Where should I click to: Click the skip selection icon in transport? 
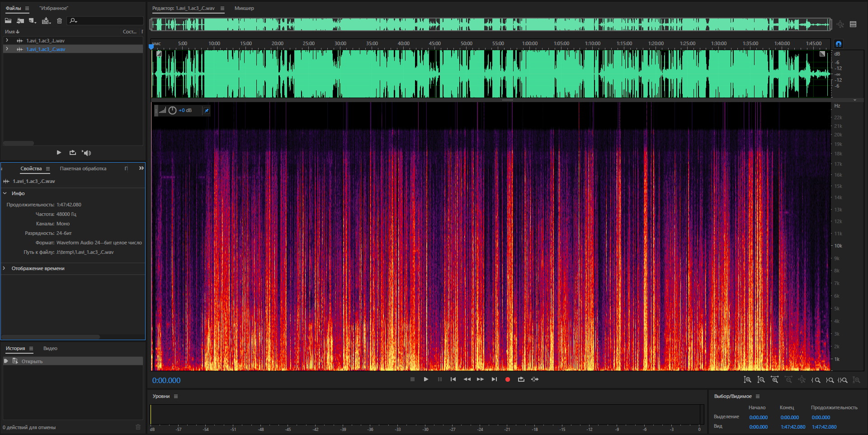[x=535, y=379]
